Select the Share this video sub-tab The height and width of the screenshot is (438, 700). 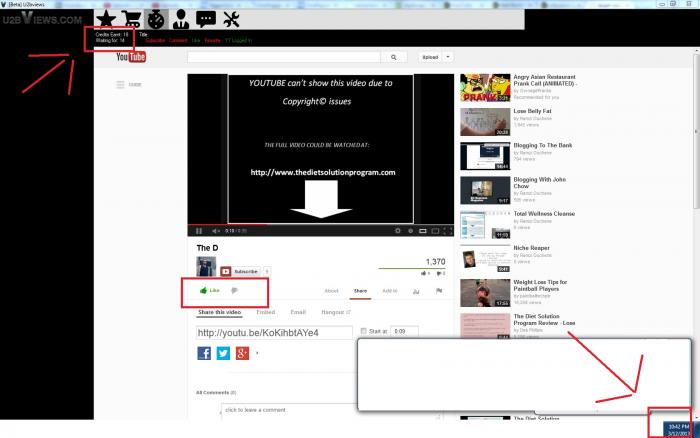pyautogui.click(x=220, y=312)
